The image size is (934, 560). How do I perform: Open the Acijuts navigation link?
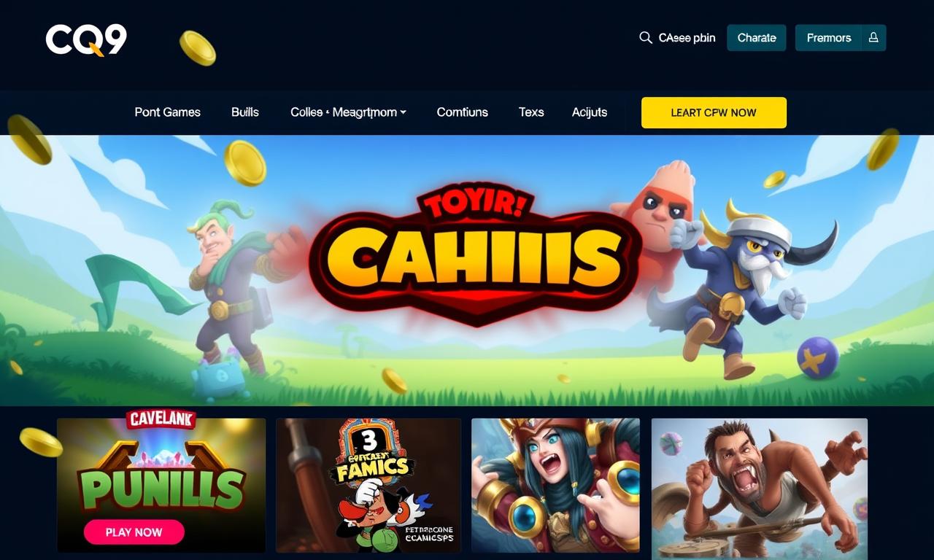[590, 112]
